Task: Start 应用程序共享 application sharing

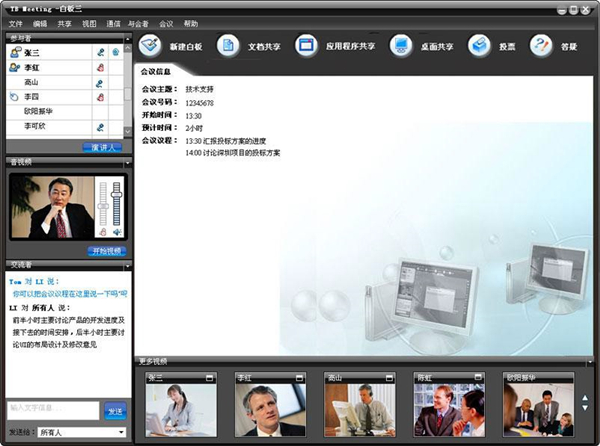Action: pos(306,46)
